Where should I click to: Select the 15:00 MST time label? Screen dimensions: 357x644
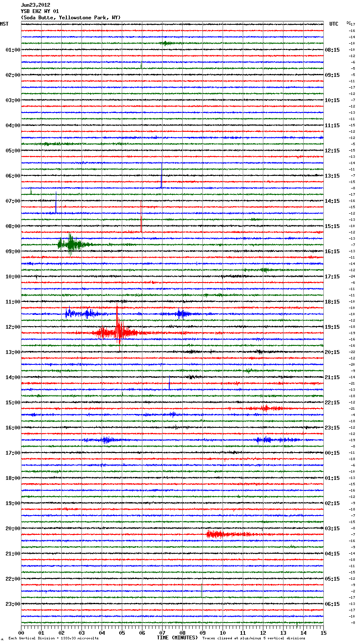coord(13,403)
